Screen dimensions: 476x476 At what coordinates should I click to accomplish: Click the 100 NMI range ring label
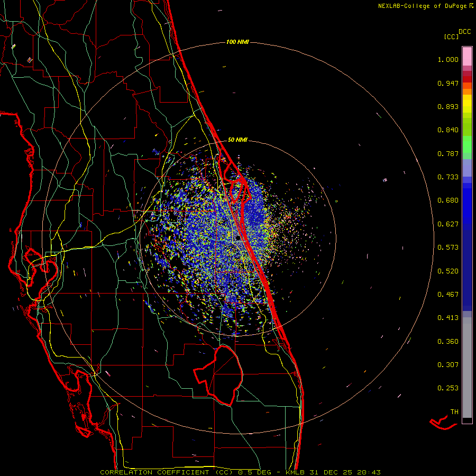[237, 42]
